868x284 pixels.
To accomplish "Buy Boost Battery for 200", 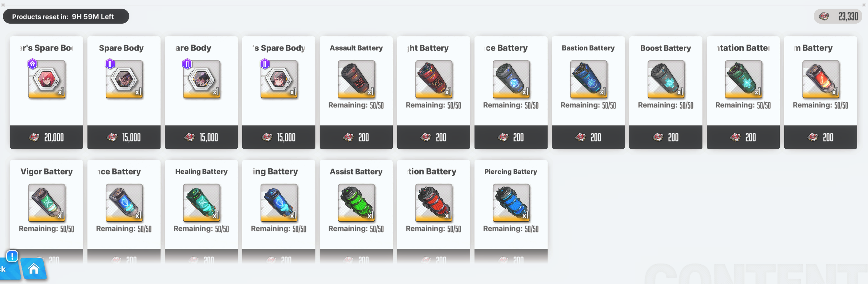I will (666, 137).
